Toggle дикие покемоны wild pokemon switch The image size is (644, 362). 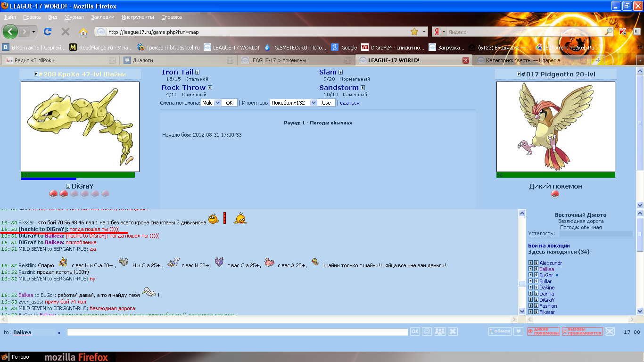click(543, 331)
